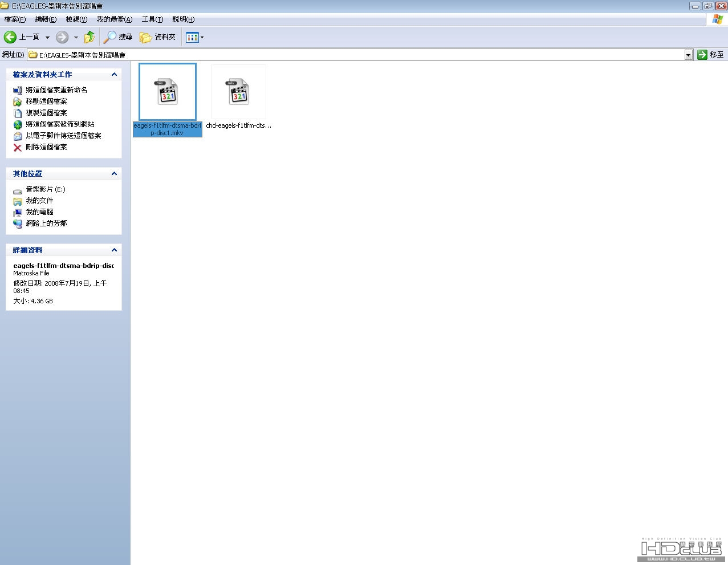Click the Go (移至) button
The width and height of the screenshot is (728, 565).
click(710, 55)
